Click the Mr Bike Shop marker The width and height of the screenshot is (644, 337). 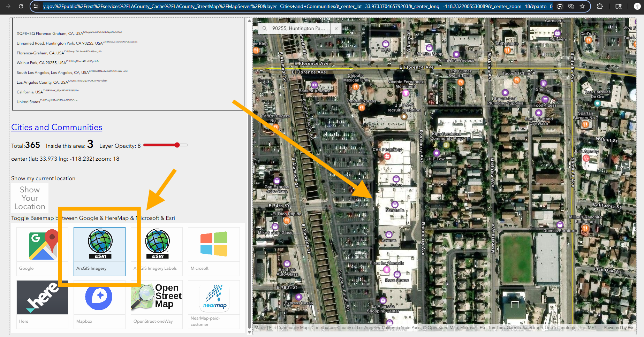pos(429,48)
